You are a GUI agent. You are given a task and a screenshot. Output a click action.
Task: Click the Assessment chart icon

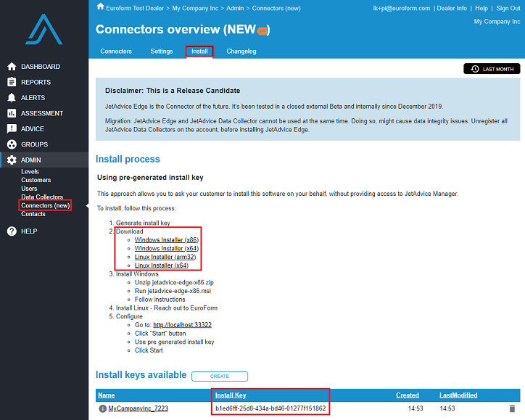12,113
